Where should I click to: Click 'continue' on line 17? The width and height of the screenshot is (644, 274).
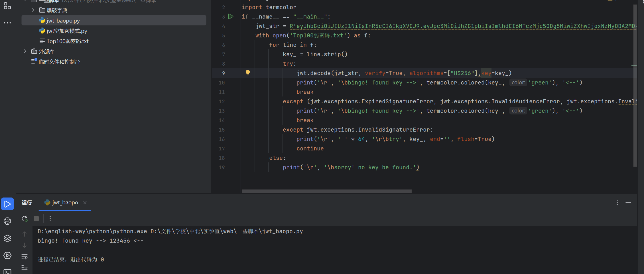pos(310,148)
